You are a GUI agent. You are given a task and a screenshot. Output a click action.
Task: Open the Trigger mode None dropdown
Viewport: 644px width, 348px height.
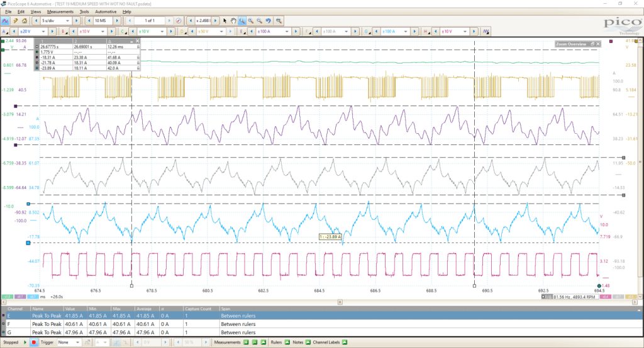coord(68,342)
